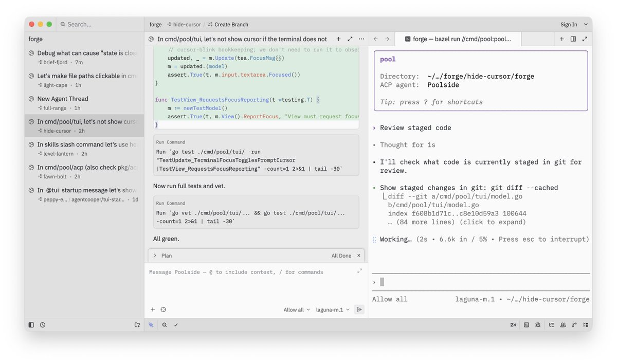Toggle the left sidebar dock icon
617x364 pixels.
tap(31, 325)
